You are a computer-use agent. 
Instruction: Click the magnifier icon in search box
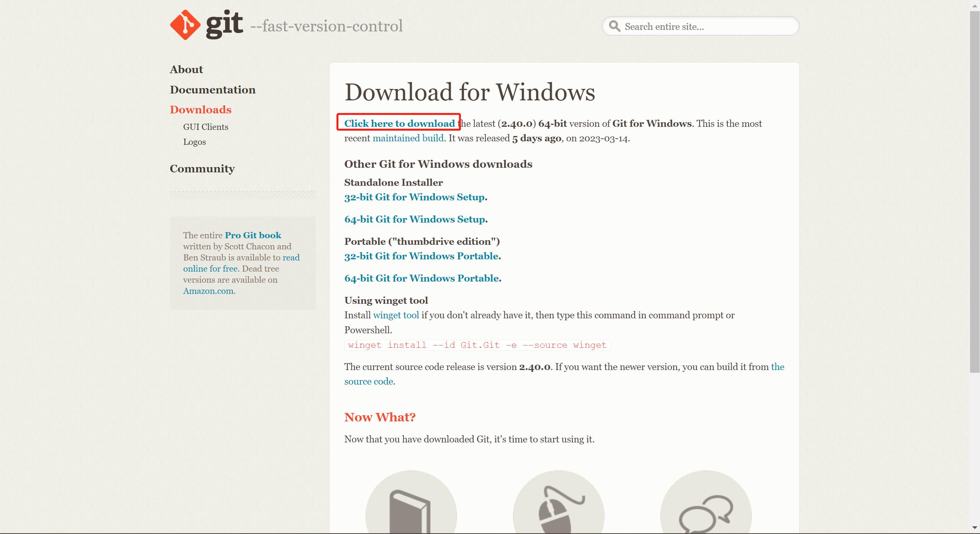[x=614, y=26]
